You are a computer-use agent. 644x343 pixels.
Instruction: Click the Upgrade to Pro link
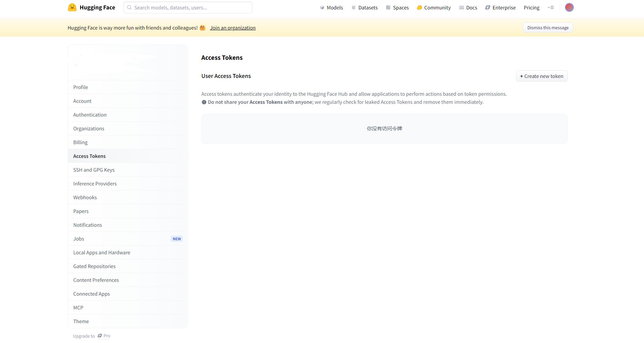[92, 336]
